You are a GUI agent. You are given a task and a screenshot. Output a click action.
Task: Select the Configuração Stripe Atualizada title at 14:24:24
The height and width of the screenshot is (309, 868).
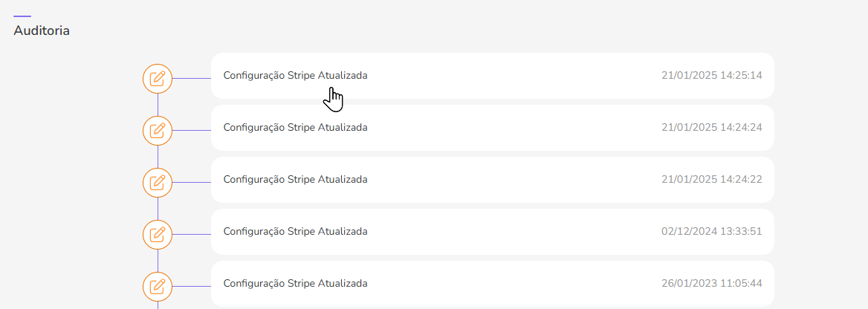click(295, 128)
